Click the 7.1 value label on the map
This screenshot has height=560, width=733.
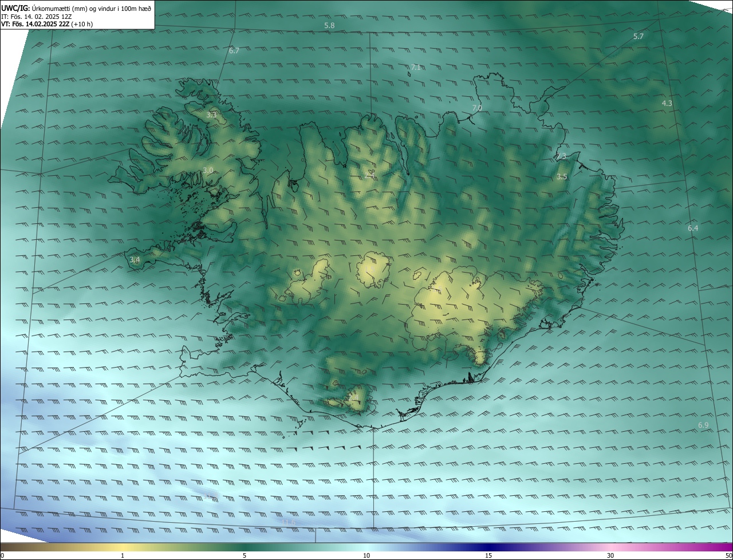(416, 68)
